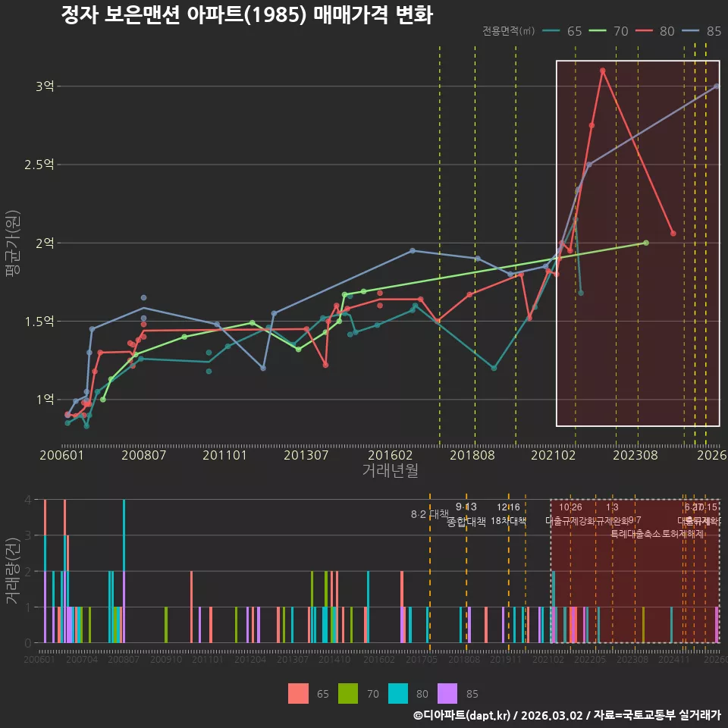Click the '200601' label on the price chart x-axis
Viewport: 728px width, 728px height.
[61, 455]
